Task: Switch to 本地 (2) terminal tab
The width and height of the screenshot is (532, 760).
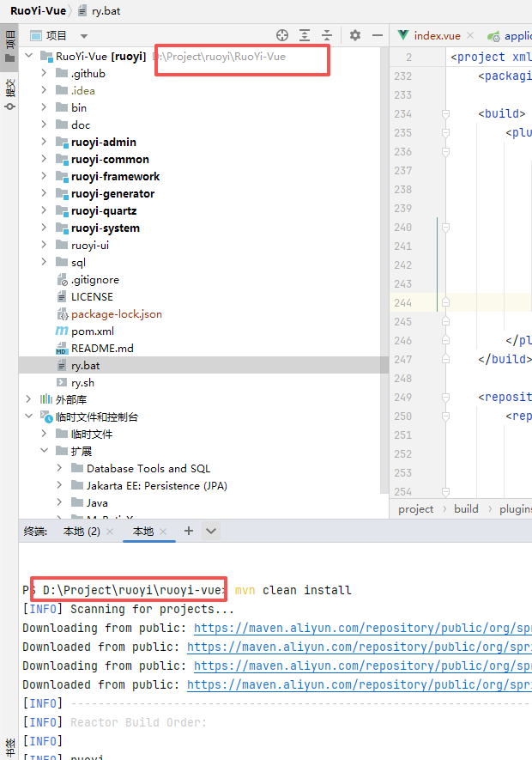Action: pyautogui.click(x=82, y=532)
